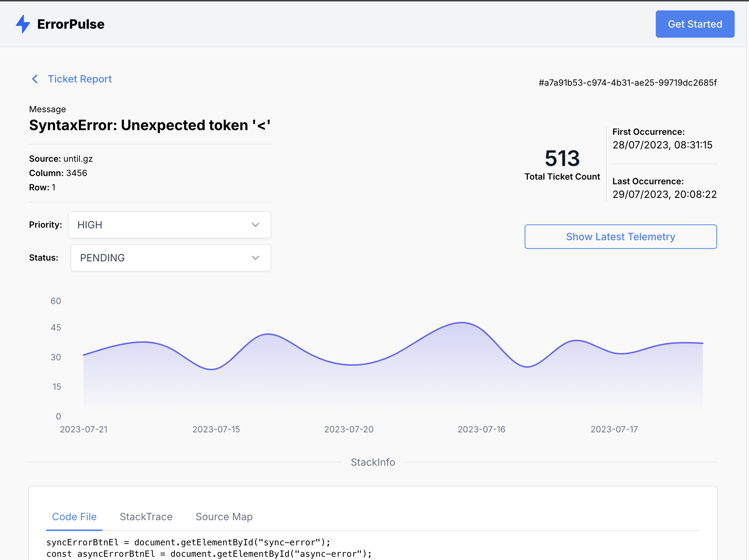The image size is (749, 560).
Task: Expand the Status chevron arrow
Action: point(255,258)
